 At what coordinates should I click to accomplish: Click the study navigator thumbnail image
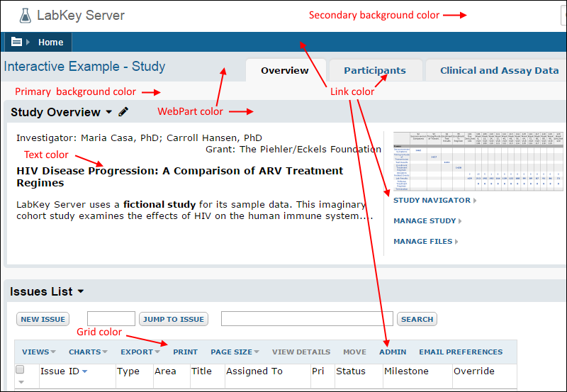(478, 162)
